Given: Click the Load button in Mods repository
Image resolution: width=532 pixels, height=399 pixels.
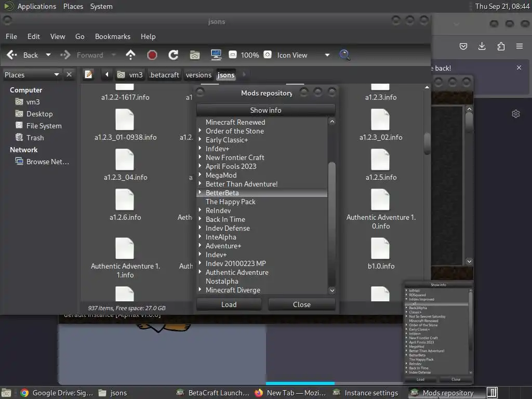Looking at the screenshot, I should pyautogui.click(x=229, y=304).
